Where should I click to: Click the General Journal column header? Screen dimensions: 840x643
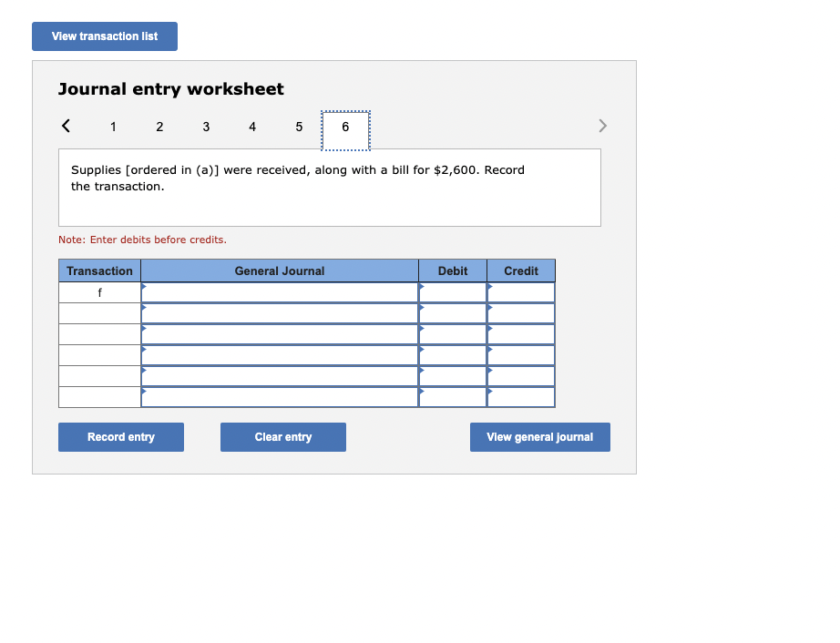point(280,270)
